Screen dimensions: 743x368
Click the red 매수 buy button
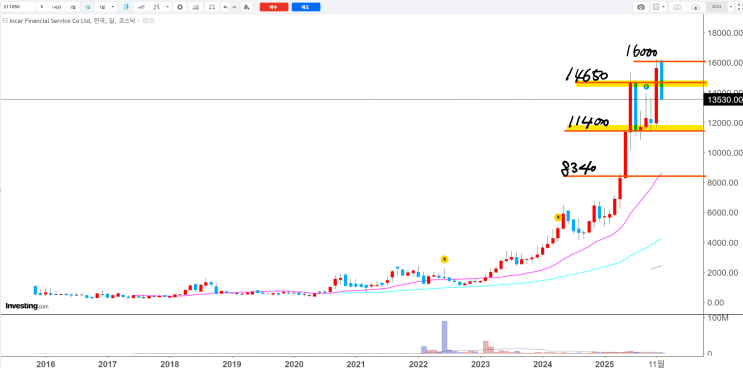click(x=274, y=7)
